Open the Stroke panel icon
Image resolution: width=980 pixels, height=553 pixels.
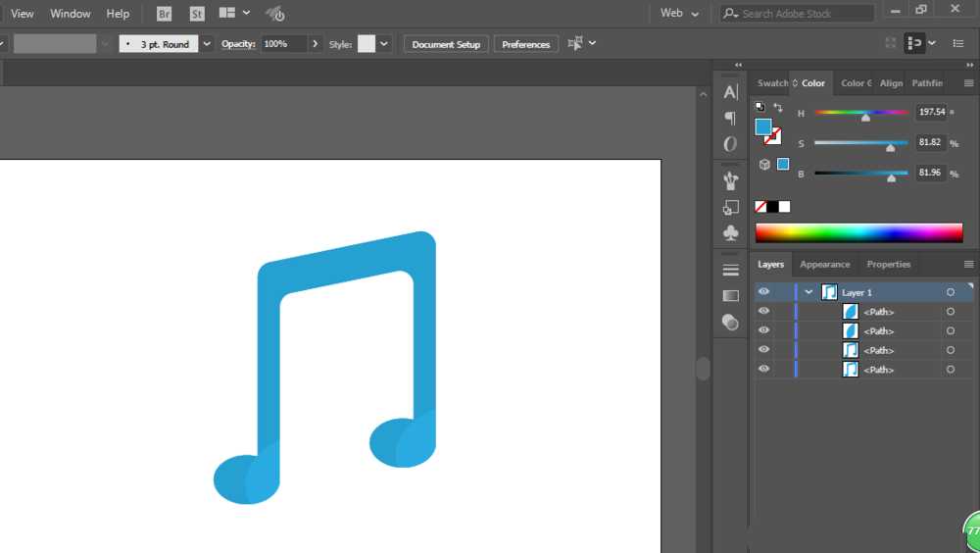click(730, 270)
